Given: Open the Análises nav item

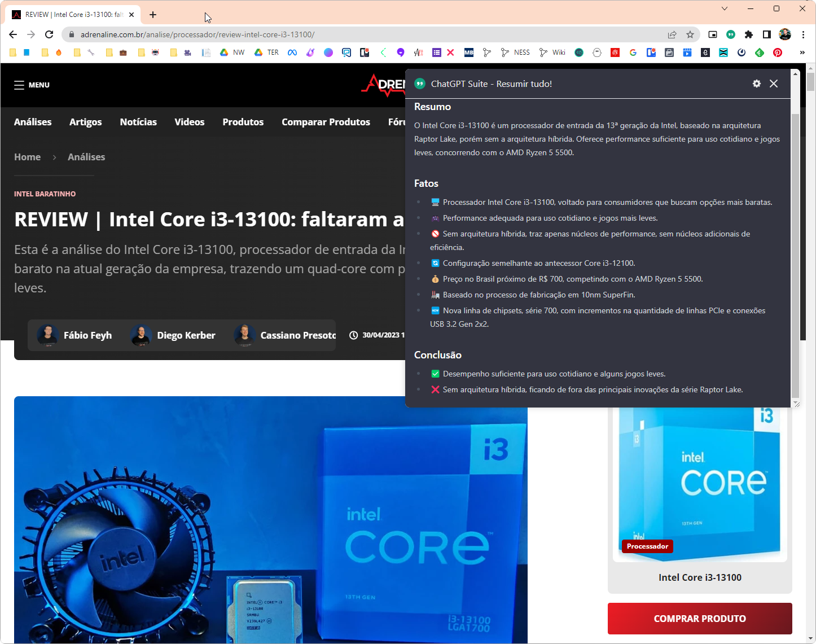Looking at the screenshot, I should [x=33, y=122].
